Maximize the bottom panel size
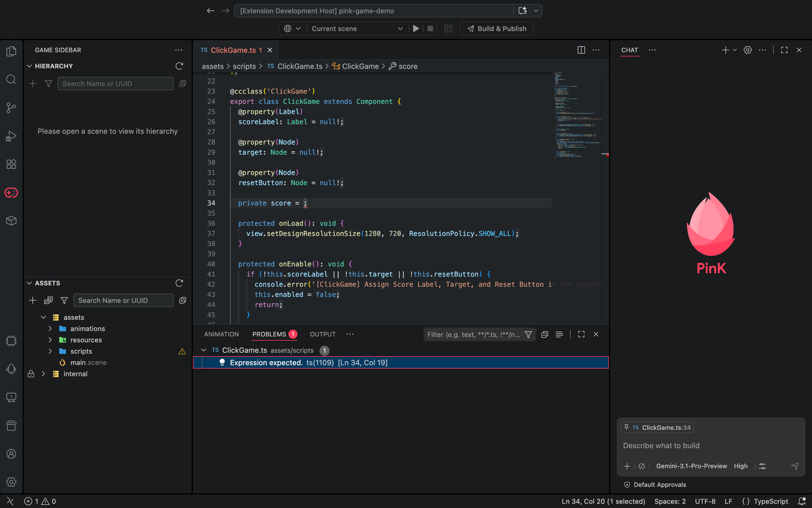The width and height of the screenshot is (812, 508). [x=581, y=335]
